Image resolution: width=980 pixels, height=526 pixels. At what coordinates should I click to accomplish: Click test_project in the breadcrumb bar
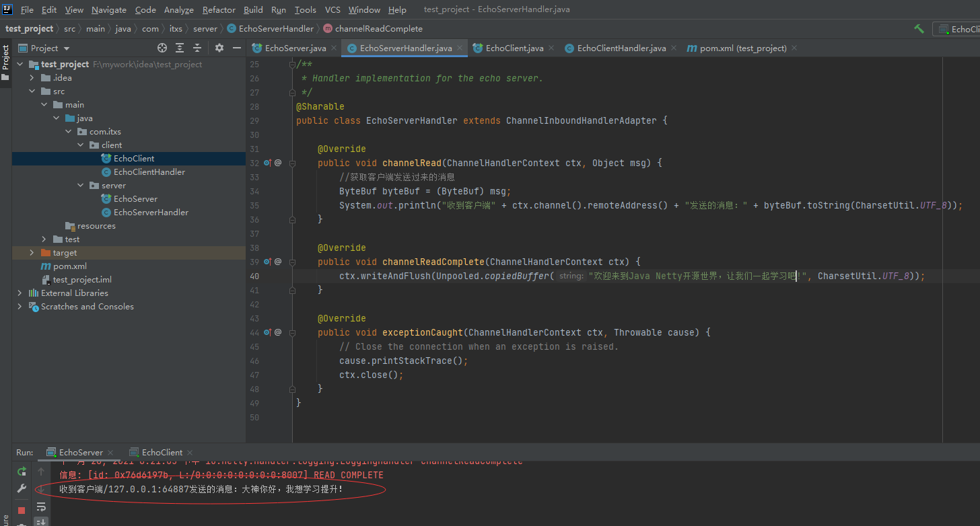coord(30,29)
